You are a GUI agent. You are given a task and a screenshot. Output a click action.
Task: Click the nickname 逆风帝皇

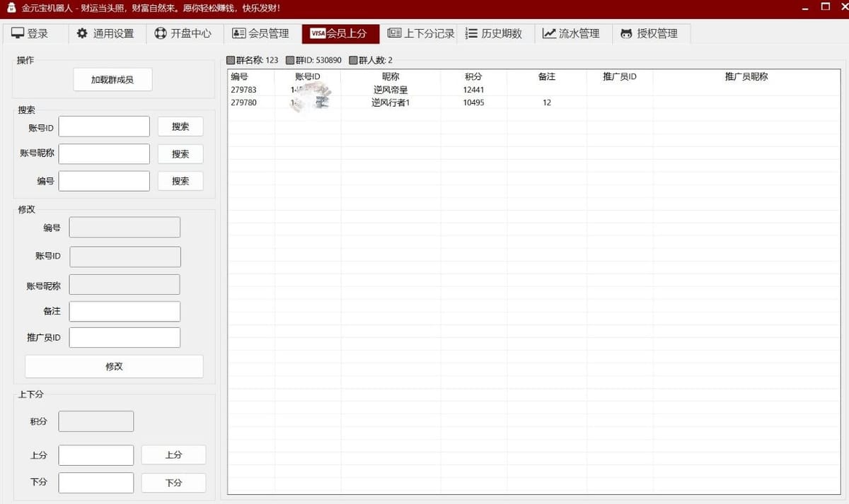click(x=391, y=90)
